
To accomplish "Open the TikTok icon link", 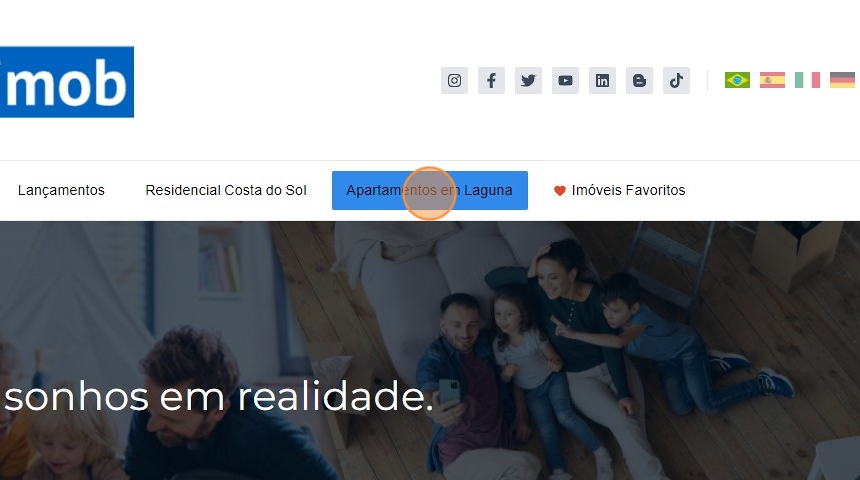I will (x=676, y=81).
